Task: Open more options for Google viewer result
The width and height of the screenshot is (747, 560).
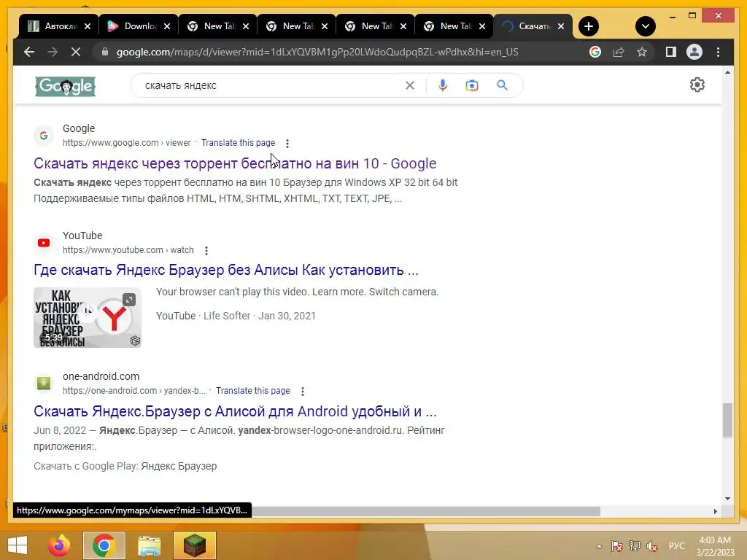Action: point(287,144)
